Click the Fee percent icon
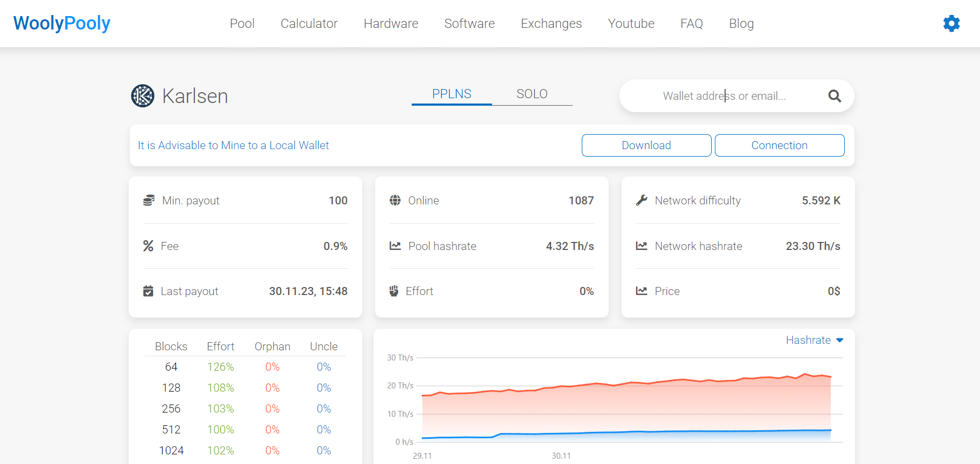This screenshot has height=464, width=980. pos(148,246)
